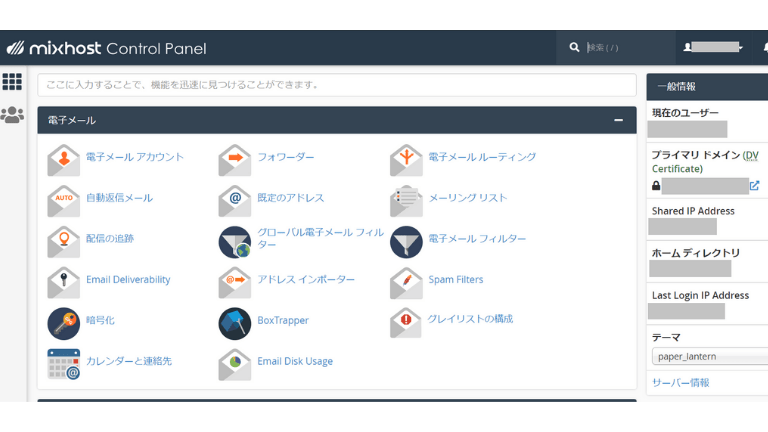The image size is (768, 432).
Task: Click the header search magnifier icon
Action: tap(574, 47)
